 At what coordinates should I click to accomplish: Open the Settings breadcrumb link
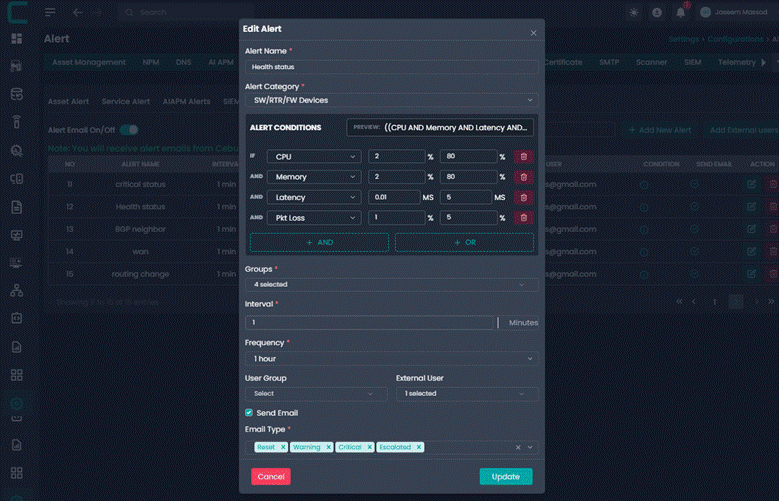point(683,39)
